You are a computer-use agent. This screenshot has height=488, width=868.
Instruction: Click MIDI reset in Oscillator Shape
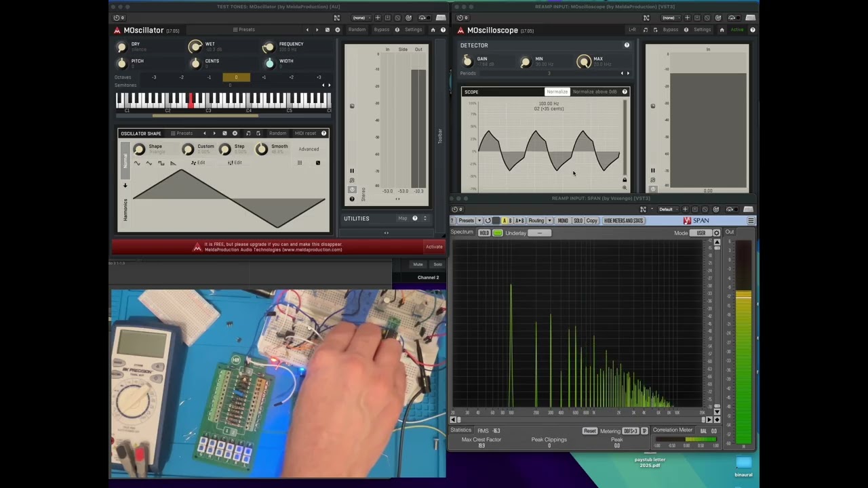(305, 134)
